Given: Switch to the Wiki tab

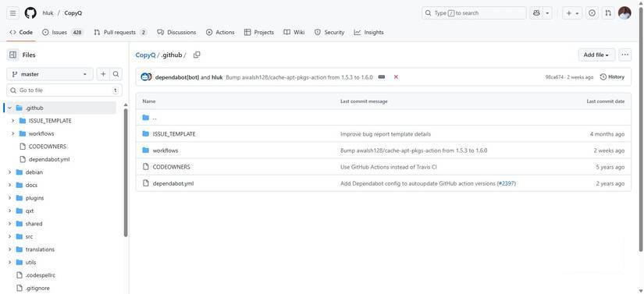Looking at the screenshot, I should point(294,32).
